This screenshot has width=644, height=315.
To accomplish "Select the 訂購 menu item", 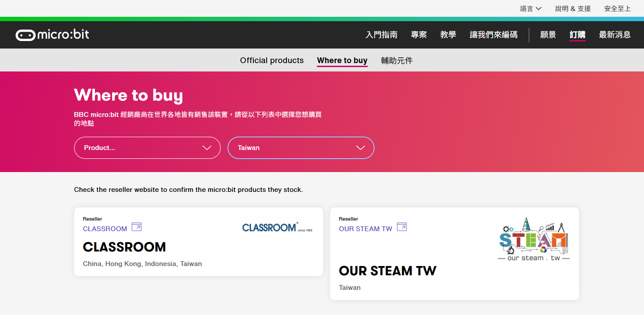I will point(577,35).
